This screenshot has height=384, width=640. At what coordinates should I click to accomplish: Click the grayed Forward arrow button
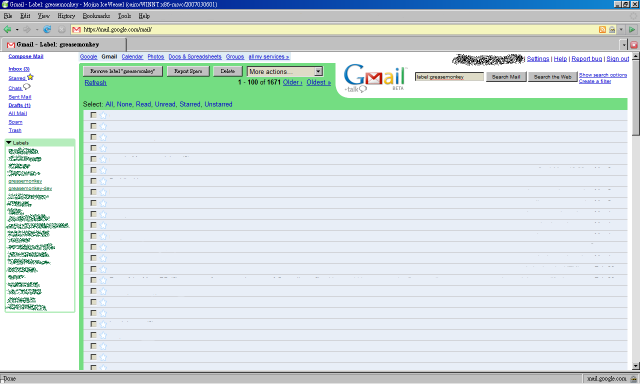tap(27, 29)
